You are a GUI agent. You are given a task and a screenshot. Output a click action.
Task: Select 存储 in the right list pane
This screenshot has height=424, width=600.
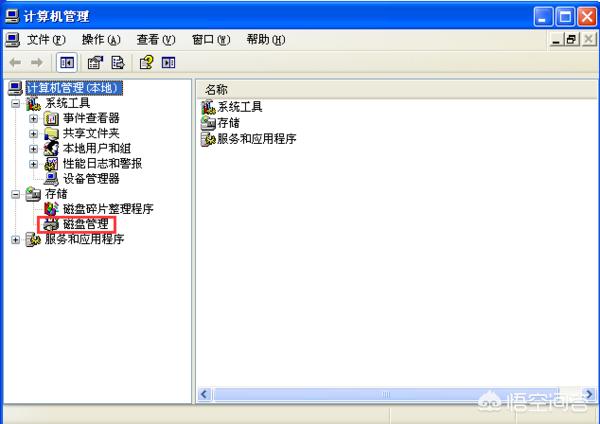click(229, 123)
